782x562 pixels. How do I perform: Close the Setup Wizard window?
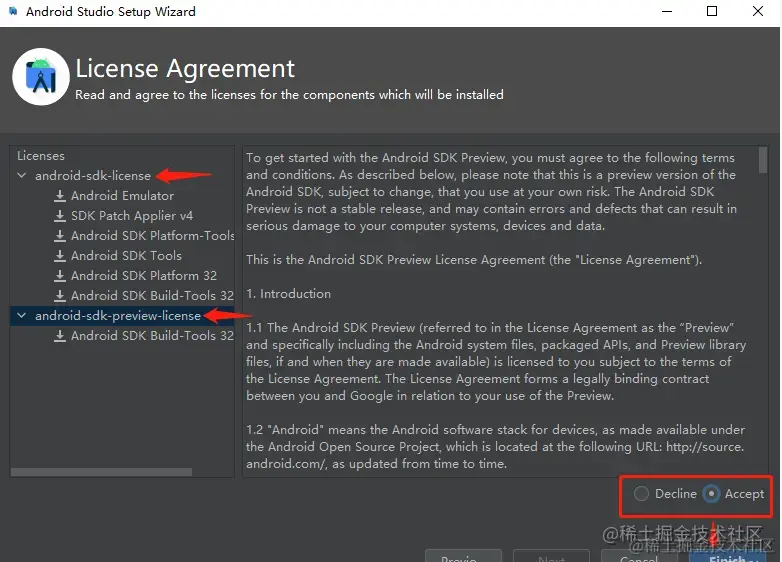758,11
